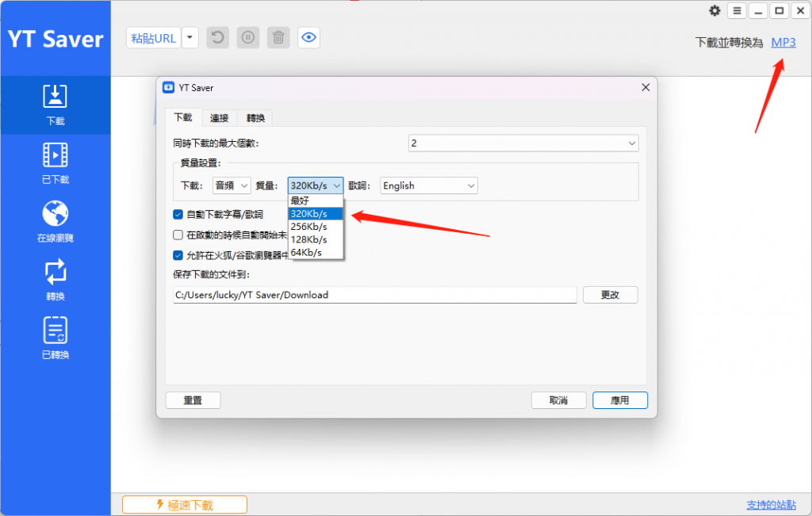Click the dialog title bar YT Saver icon
This screenshot has height=516, width=812.
coord(168,87)
